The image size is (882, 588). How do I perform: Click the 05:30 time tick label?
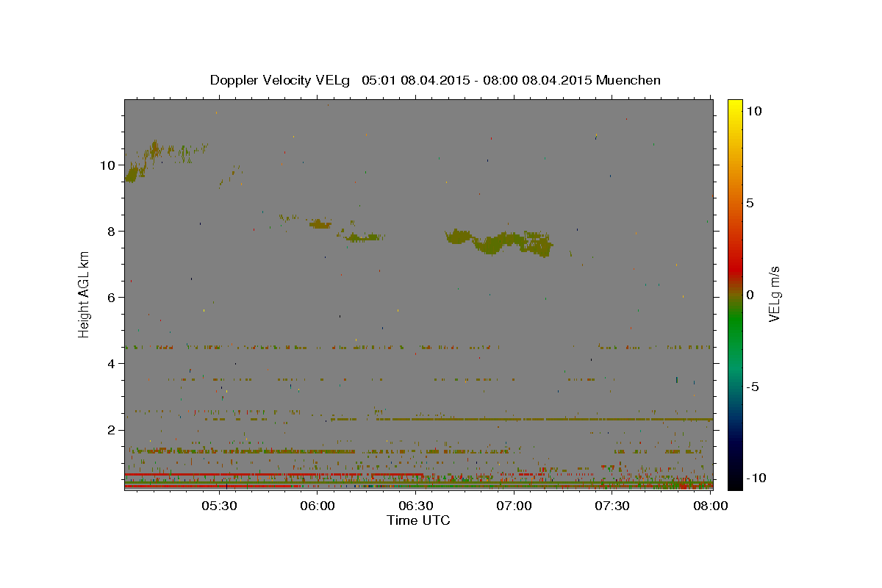(x=219, y=506)
